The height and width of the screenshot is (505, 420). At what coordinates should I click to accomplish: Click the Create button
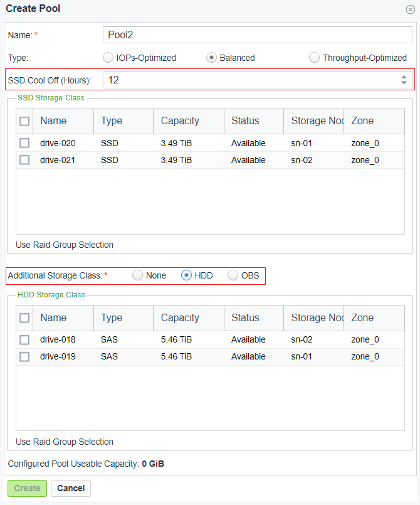28,488
